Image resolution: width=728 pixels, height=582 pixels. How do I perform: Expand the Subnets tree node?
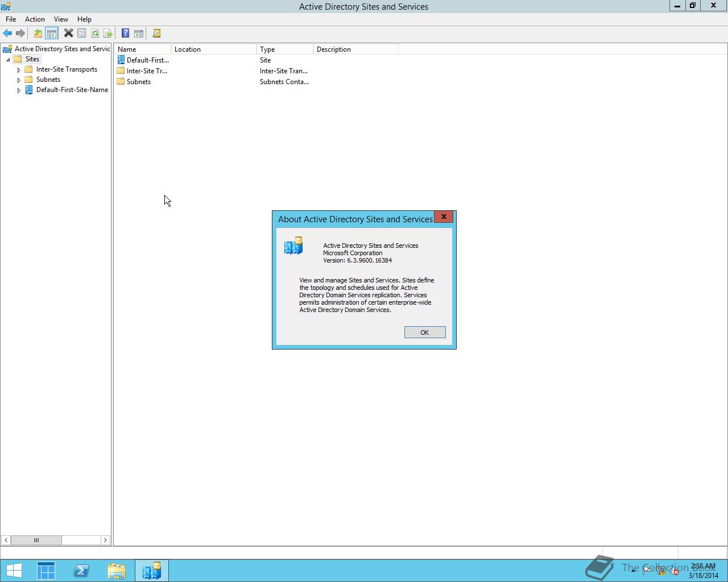[x=19, y=80]
